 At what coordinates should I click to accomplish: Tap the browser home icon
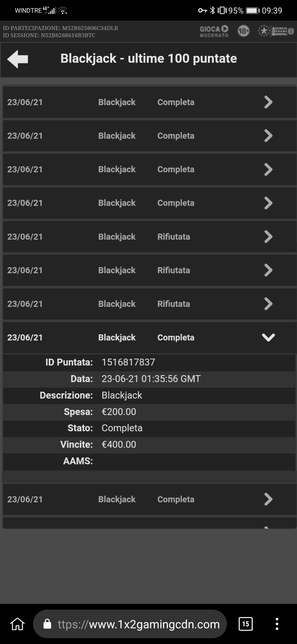(x=17, y=624)
